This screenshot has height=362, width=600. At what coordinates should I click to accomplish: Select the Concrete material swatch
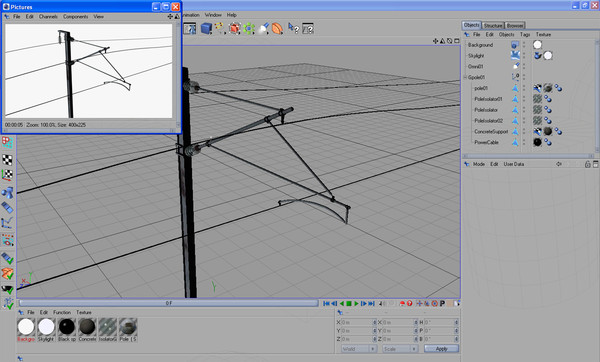pos(87,327)
